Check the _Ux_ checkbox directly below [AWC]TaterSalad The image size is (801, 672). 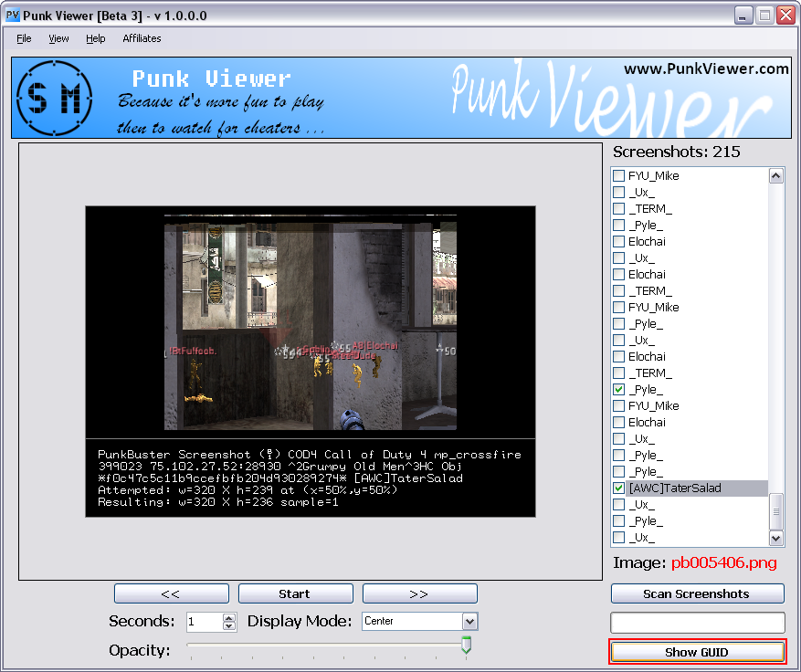coord(619,505)
